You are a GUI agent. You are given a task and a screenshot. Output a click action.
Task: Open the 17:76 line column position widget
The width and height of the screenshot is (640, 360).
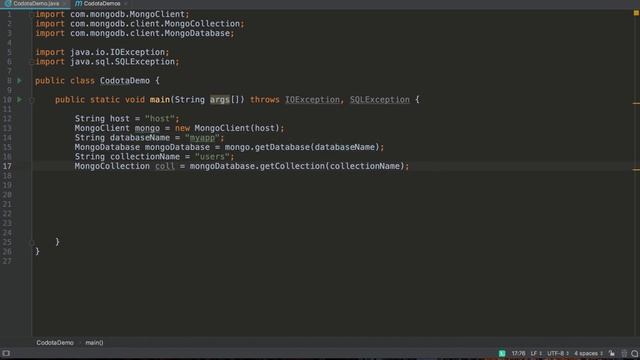click(518, 353)
